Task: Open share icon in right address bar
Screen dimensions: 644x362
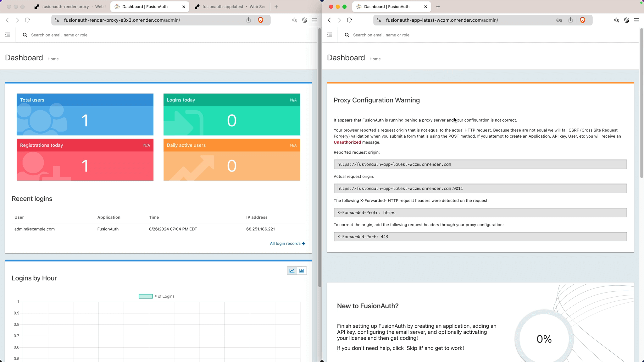Action: click(x=570, y=20)
